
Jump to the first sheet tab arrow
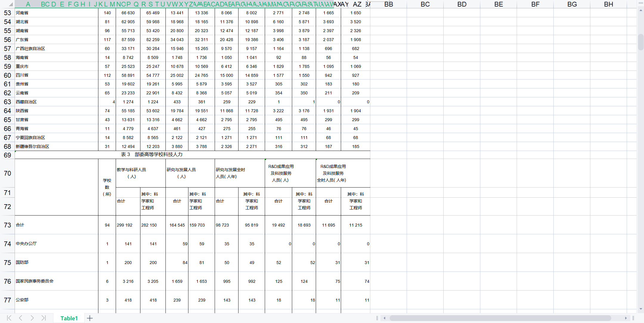pos(9,318)
